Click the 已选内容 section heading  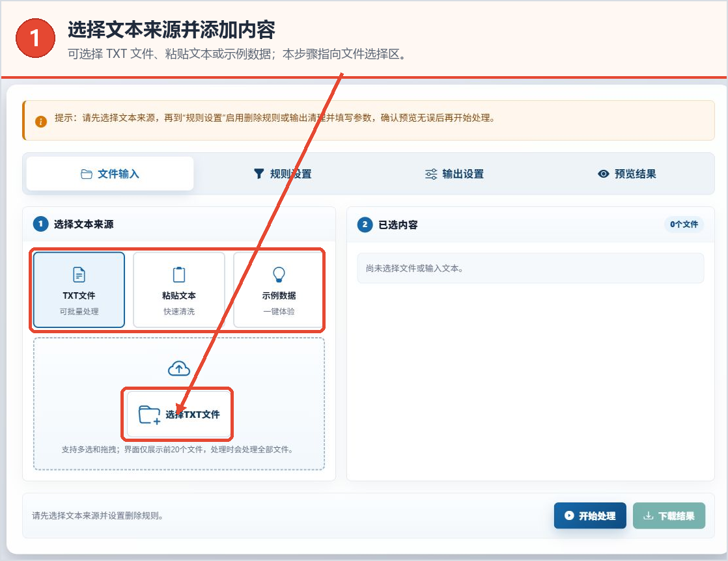coord(398,225)
